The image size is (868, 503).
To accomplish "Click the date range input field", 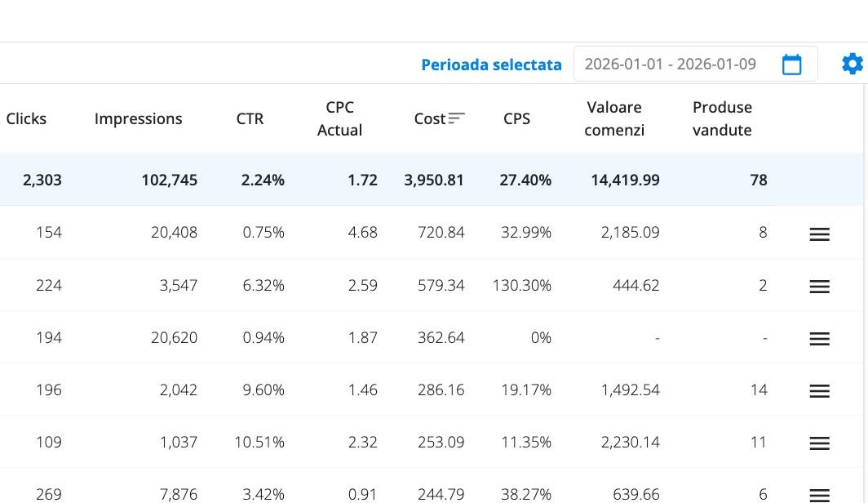I will pyautogui.click(x=671, y=65).
